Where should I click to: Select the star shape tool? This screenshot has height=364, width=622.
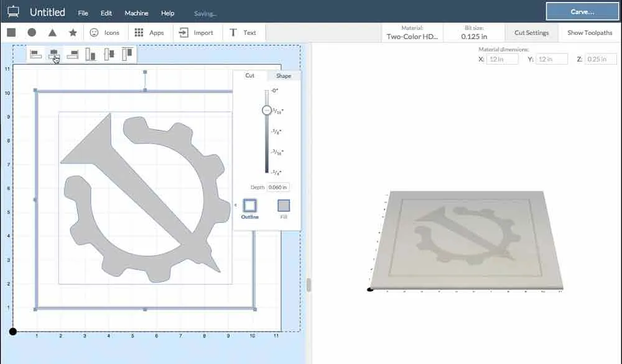[73, 32]
